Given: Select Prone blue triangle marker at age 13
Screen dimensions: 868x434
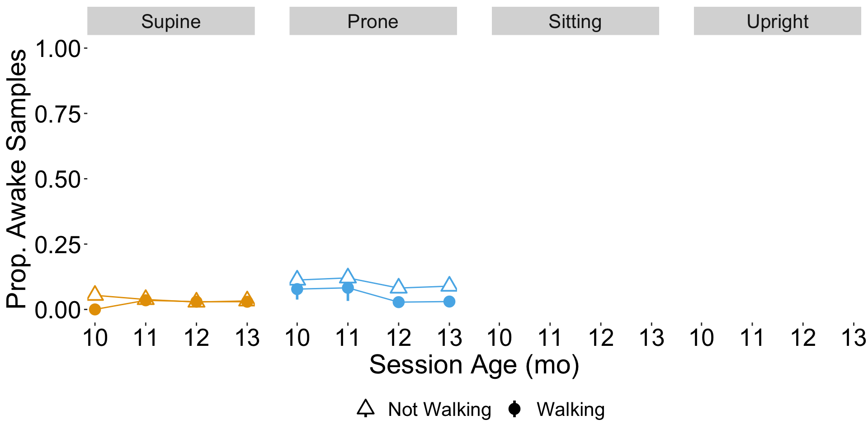Looking at the screenshot, I should [449, 285].
